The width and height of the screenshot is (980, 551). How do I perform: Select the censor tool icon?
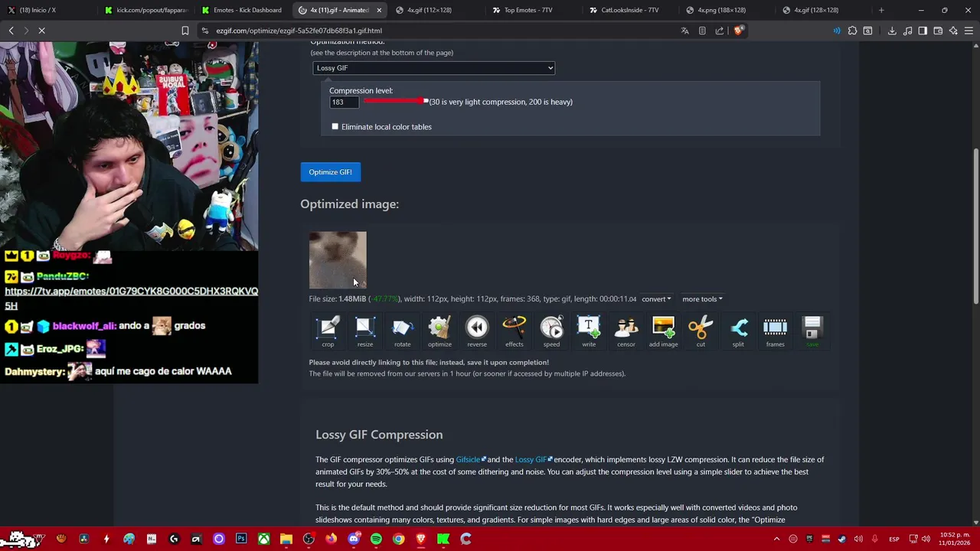(626, 332)
